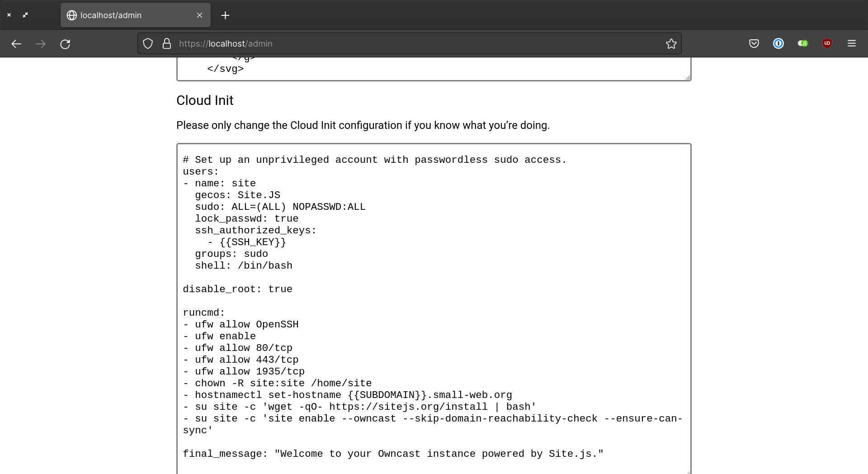868x474 pixels.
Task: Go forward with the forward arrow
Action: 41,44
